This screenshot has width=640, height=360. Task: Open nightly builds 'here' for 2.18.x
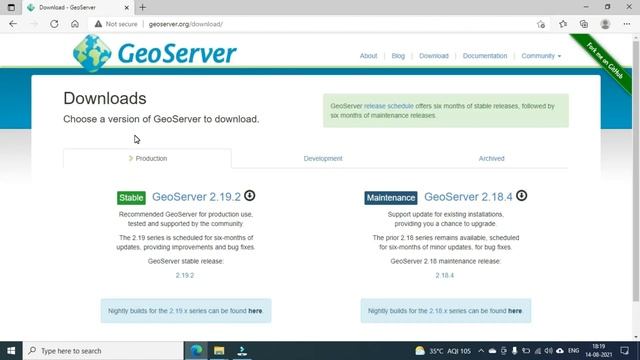coord(515,311)
